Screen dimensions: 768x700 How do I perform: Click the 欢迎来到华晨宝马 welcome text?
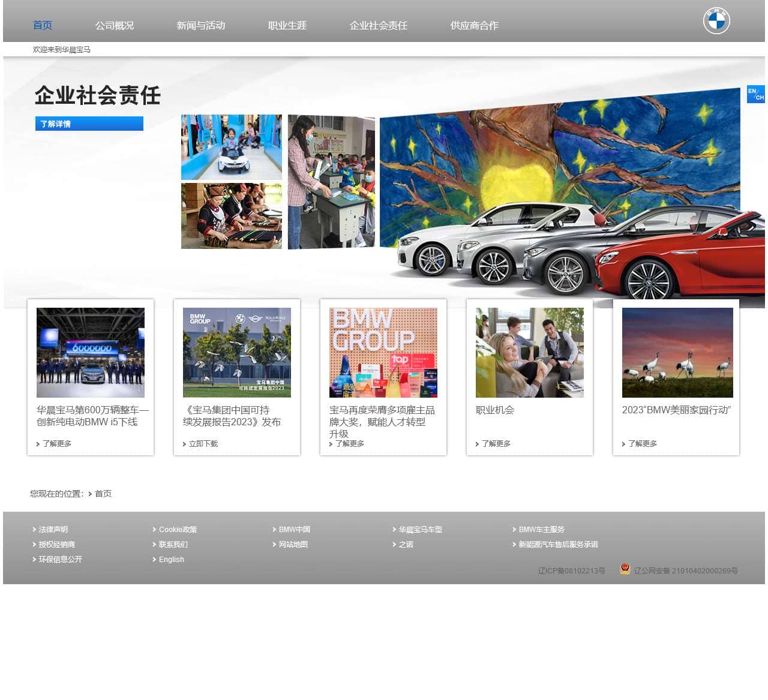(x=62, y=50)
